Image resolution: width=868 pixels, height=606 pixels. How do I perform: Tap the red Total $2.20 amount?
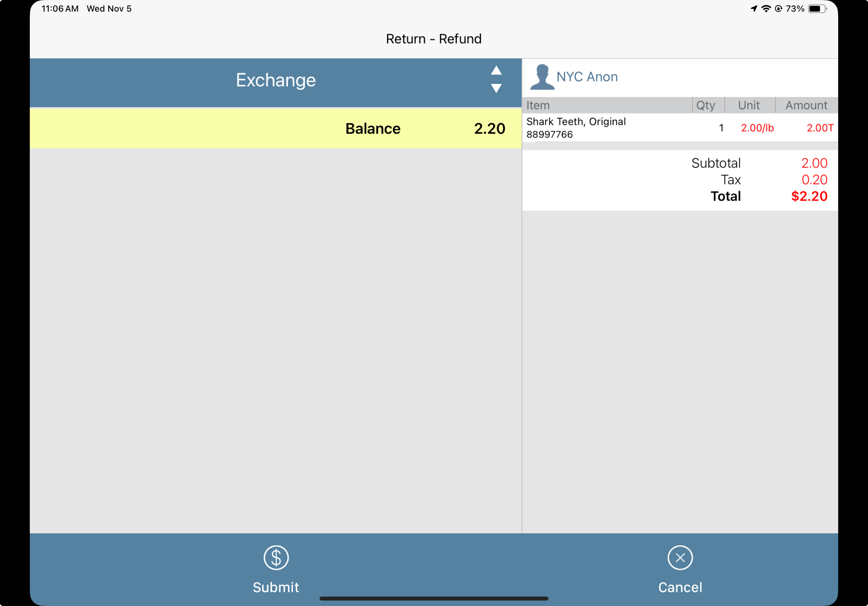point(809,196)
